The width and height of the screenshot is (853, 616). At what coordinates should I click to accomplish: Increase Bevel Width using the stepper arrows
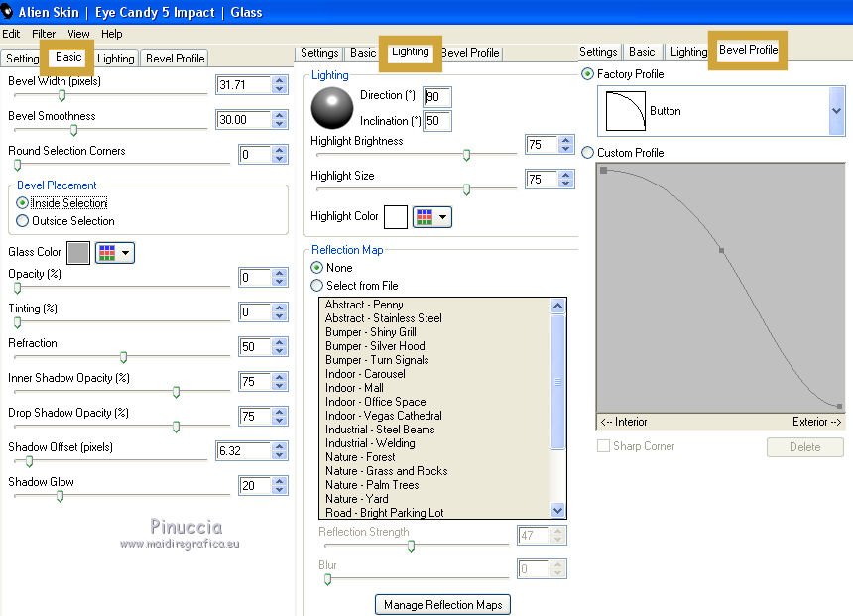click(x=280, y=80)
